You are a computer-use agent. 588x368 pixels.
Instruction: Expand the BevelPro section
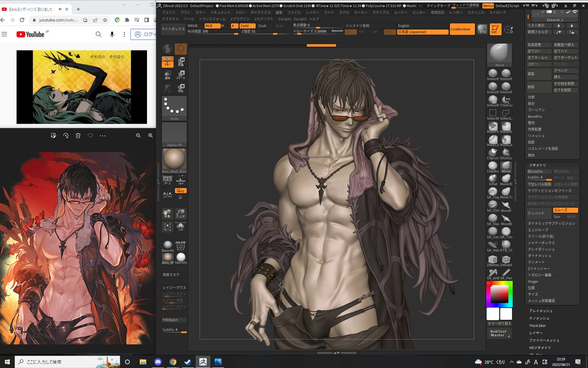[x=535, y=116]
